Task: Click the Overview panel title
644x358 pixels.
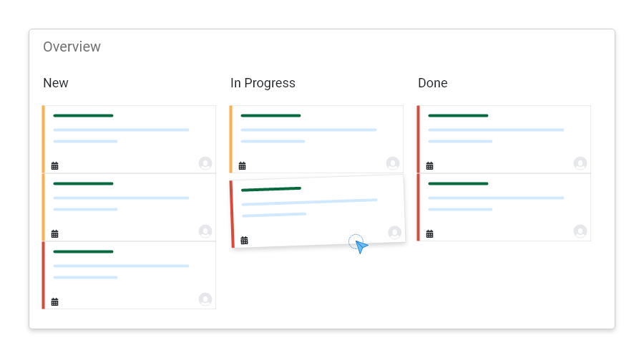Action: click(72, 47)
